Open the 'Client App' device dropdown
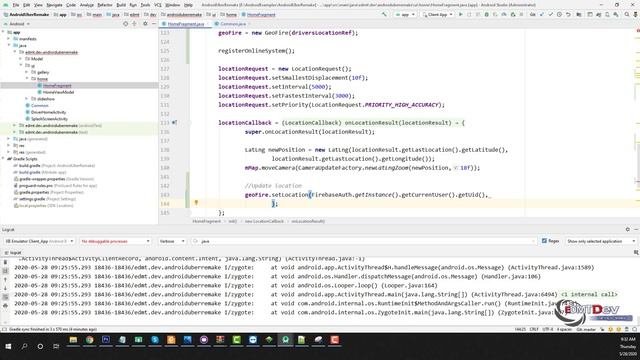 point(437,14)
